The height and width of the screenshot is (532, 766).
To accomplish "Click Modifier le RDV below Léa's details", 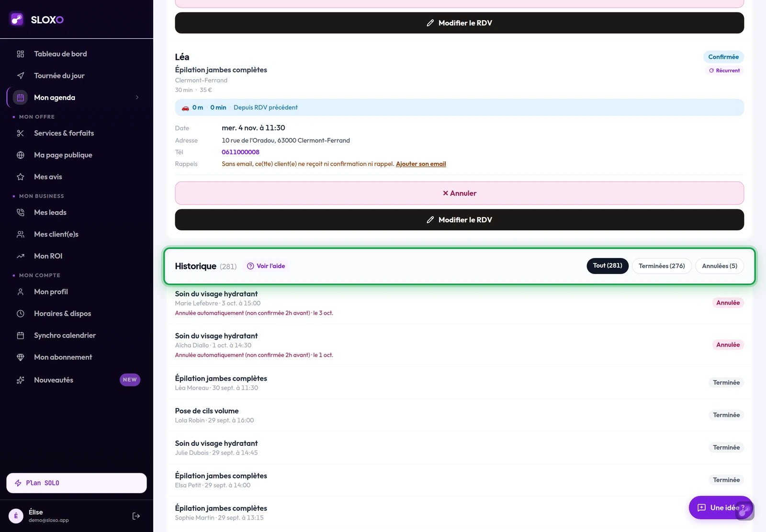I will [x=459, y=220].
